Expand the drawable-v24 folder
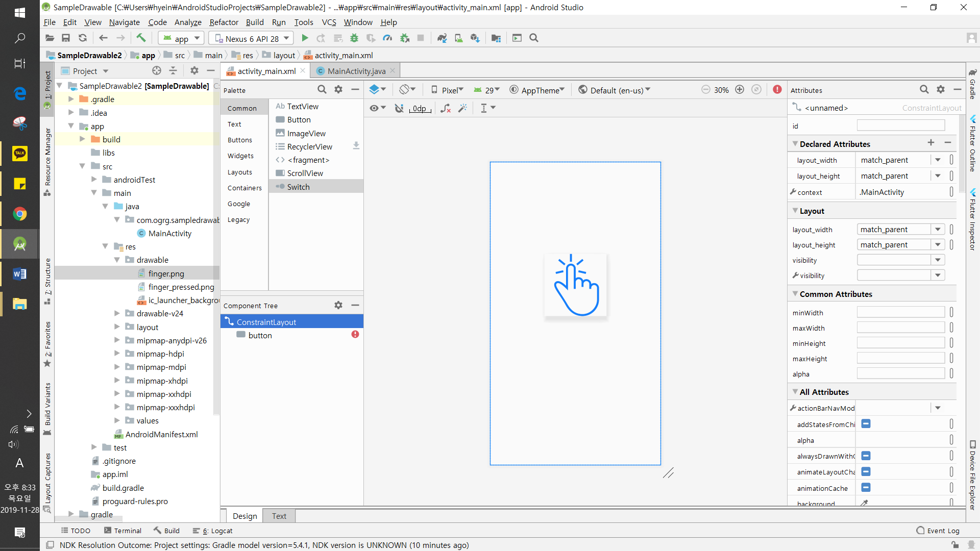The image size is (980, 551). pyautogui.click(x=117, y=314)
